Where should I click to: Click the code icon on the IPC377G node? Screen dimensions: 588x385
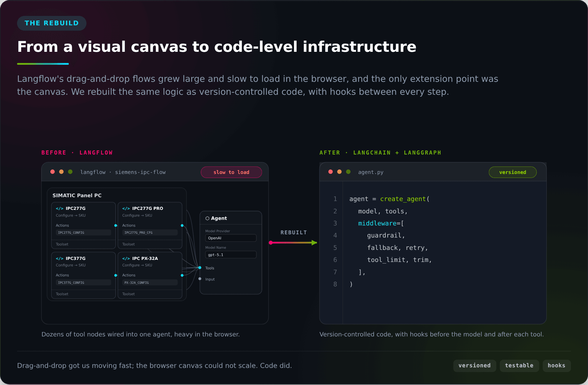[59, 258]
